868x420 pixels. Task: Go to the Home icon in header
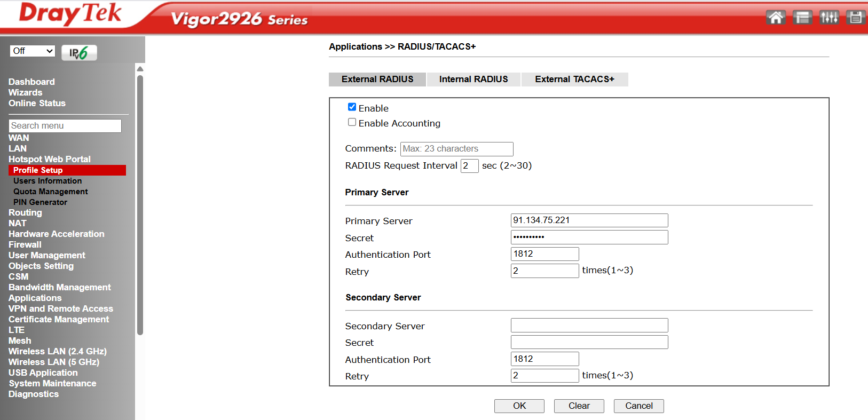pos(776,18)
